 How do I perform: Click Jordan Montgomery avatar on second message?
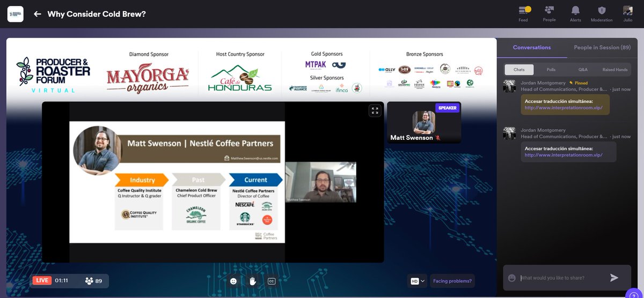[509, 133]
